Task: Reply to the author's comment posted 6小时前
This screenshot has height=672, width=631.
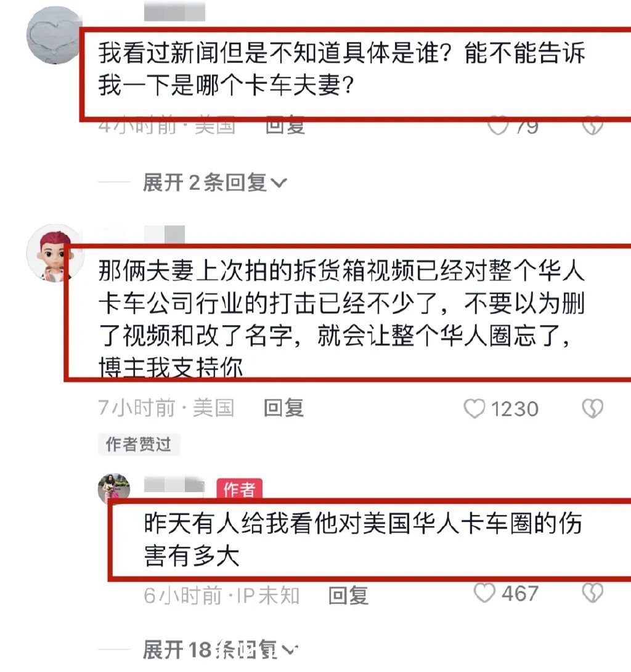Action: (349, 595)
